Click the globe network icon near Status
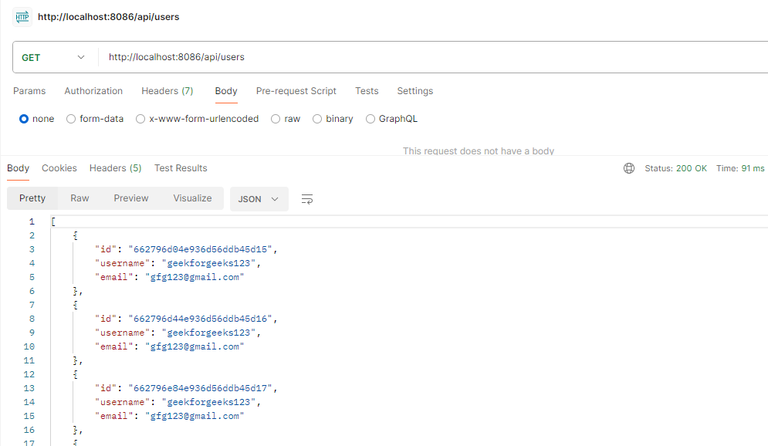The image size is (768, 446). [629, 168]
